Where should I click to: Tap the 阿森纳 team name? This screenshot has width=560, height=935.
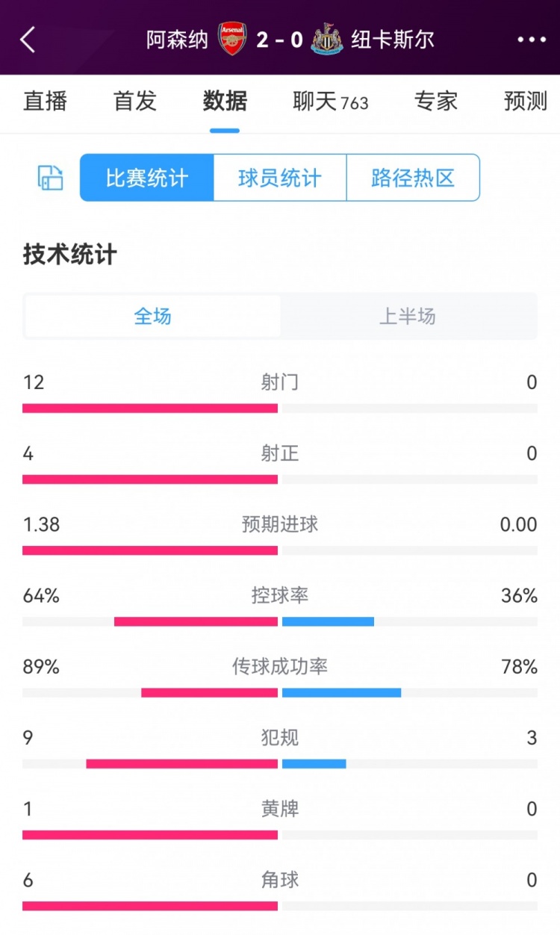tap(177, 40)
